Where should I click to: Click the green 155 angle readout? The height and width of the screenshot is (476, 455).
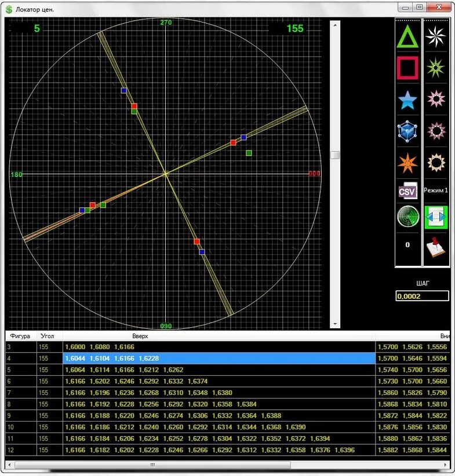pos(295,28)
